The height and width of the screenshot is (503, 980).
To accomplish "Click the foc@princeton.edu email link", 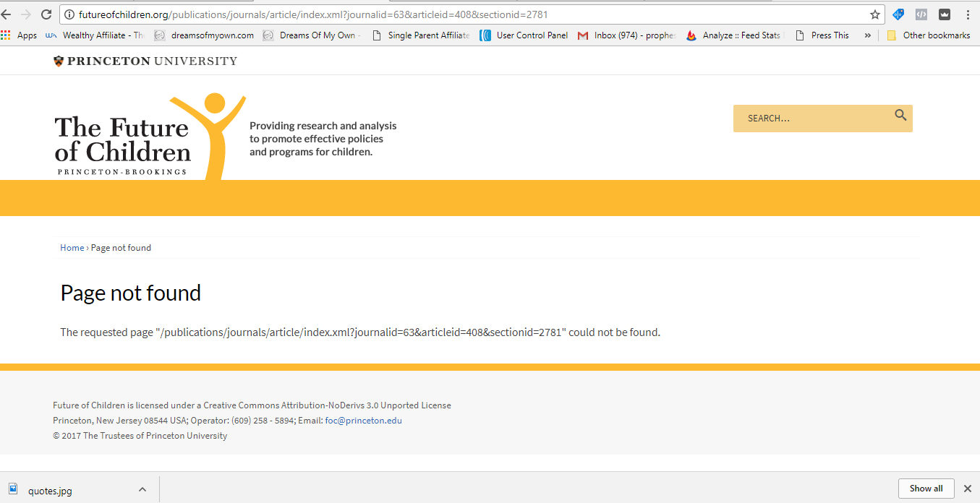I will click(x=363, y=421).
